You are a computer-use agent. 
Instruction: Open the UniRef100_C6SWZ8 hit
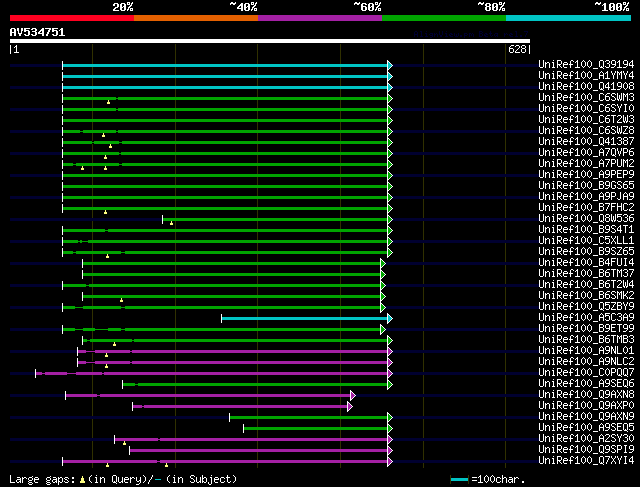[586, 131]
